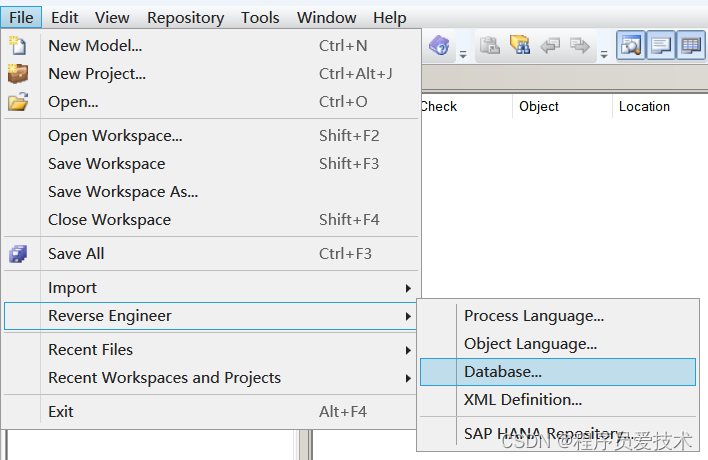The height and width of the screenshot is (460, 708).
Task: Click the right arrow forward toolbar icon
Action: pyautogui.click(x=579, y=46)
